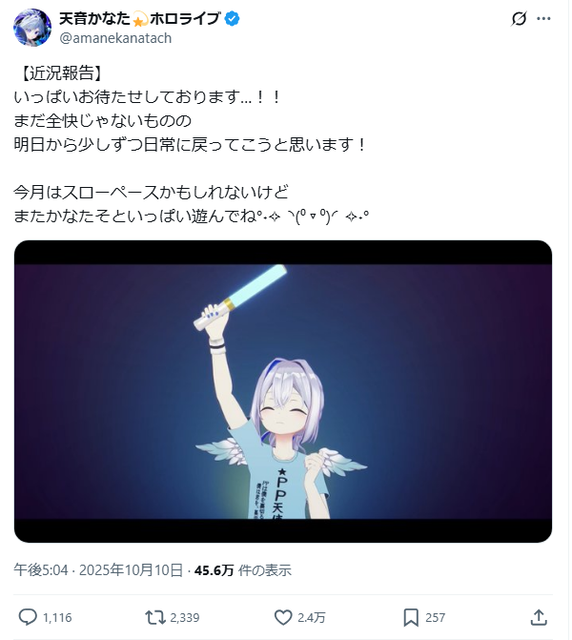This screenshot has height=640, width=572.
Task: Click the repost arrows icon
Action: click(155, 617)
